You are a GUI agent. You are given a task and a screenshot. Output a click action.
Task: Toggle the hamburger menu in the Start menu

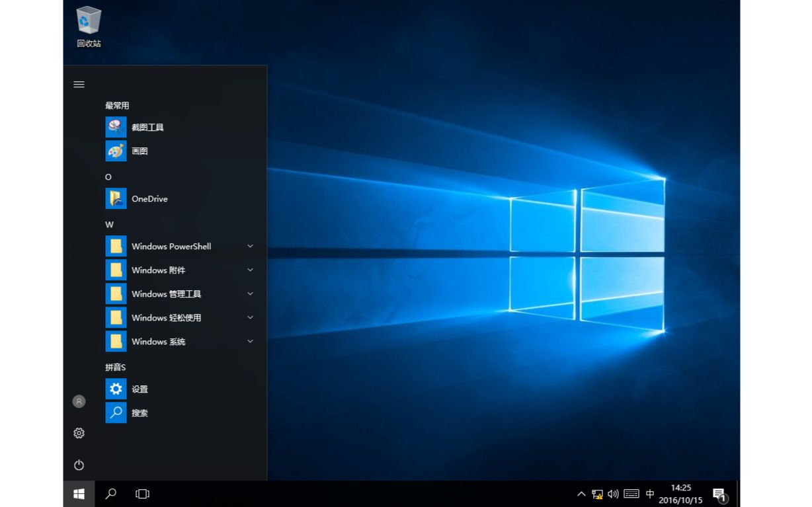[79, 84]
